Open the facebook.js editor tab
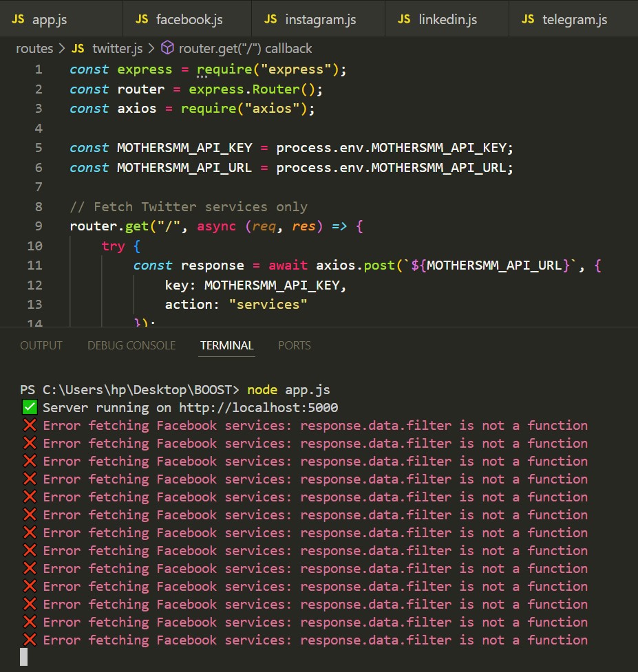 coord(187,19)
